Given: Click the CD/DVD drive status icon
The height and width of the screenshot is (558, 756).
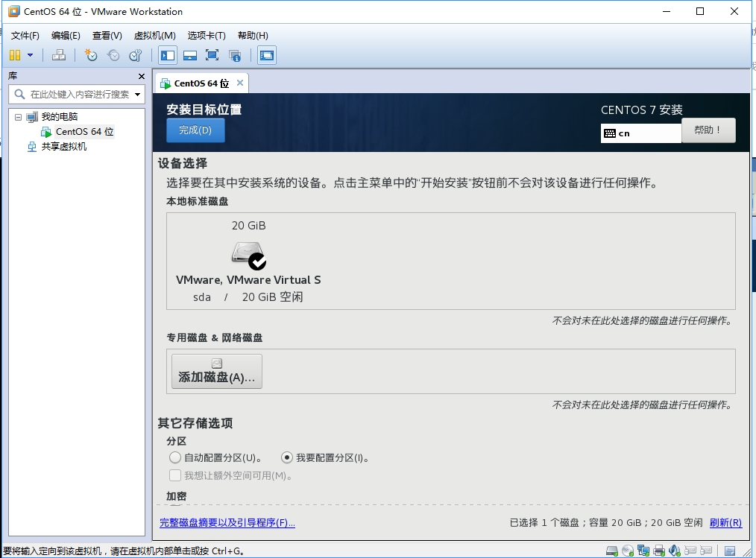Looking at the screenshot, I should click(627, 551).
